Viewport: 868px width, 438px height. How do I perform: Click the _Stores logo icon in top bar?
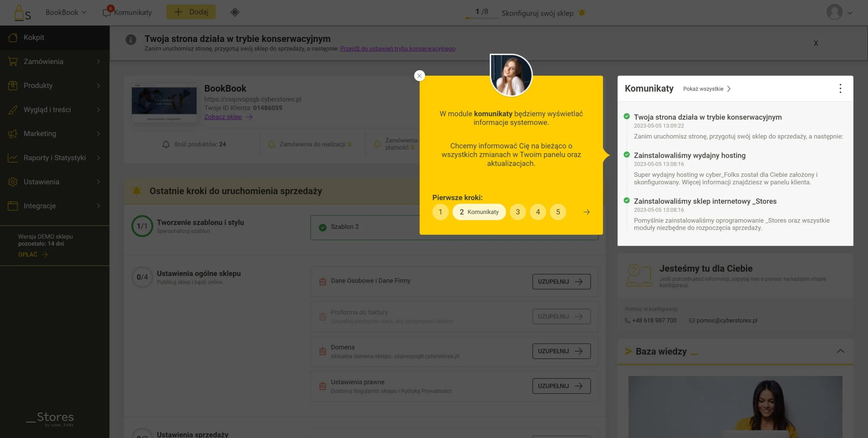click(22, 13)
